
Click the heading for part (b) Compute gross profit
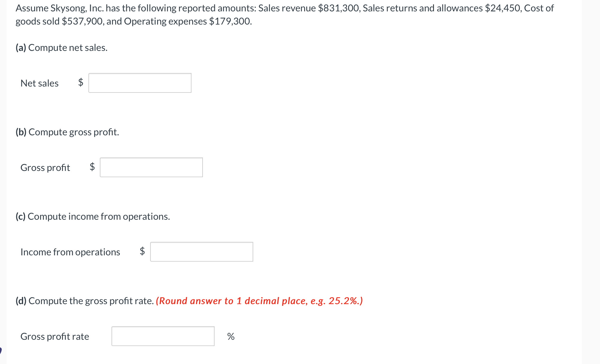click(x=67, y=132)
